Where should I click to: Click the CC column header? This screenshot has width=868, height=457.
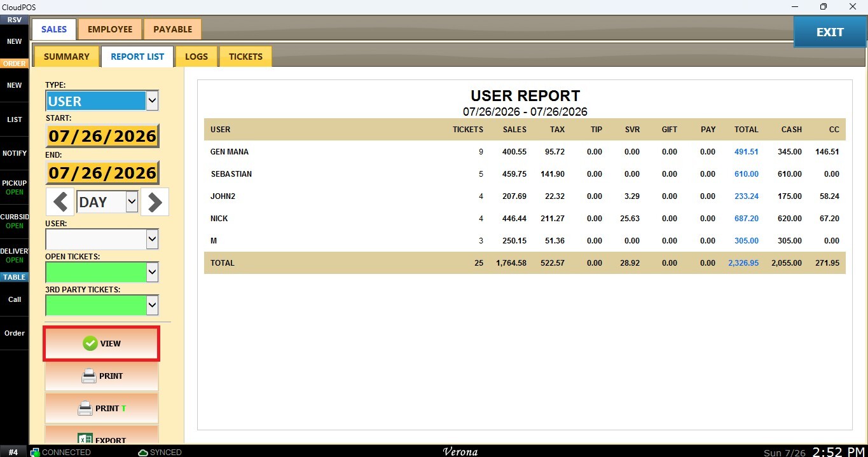[834, 130]
